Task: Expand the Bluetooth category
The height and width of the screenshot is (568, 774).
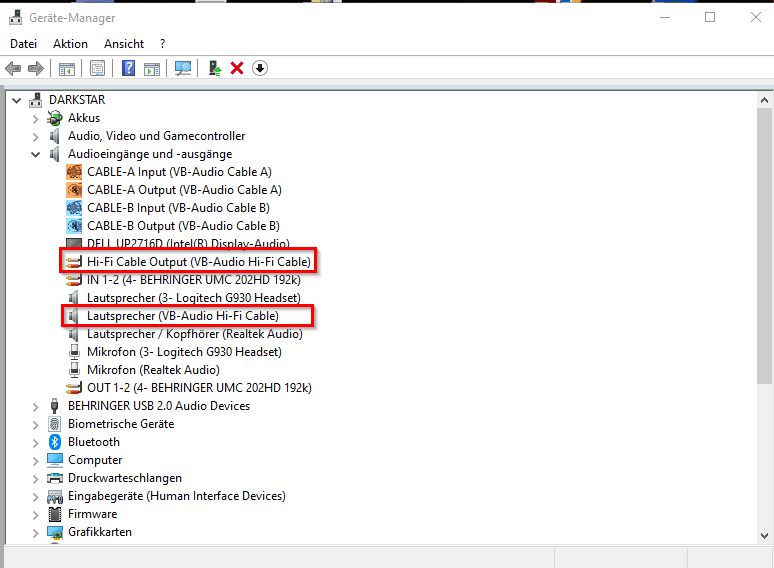Action: pyautogui.click(x=36, y=443)
